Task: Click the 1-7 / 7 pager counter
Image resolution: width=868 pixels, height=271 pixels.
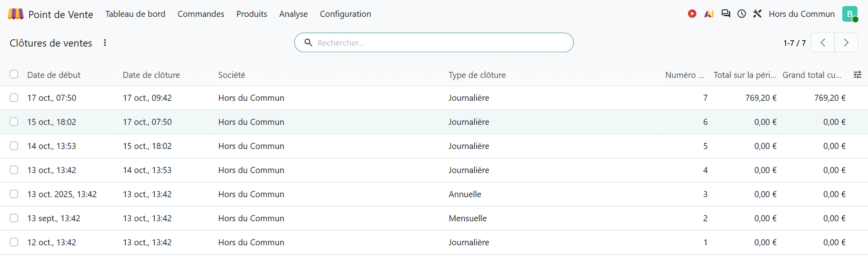Action: [x=794, y=43]
